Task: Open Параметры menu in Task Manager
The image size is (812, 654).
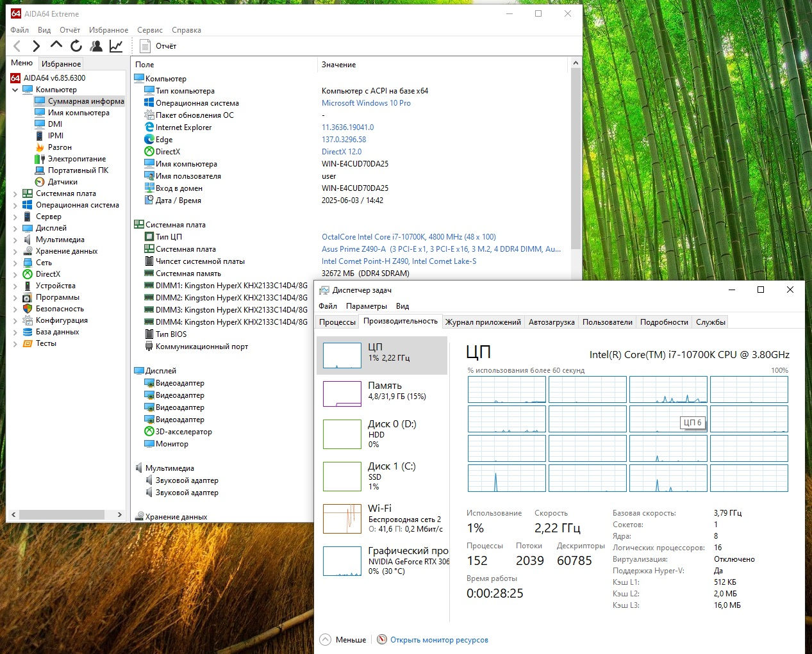Action: click(367, 306)
